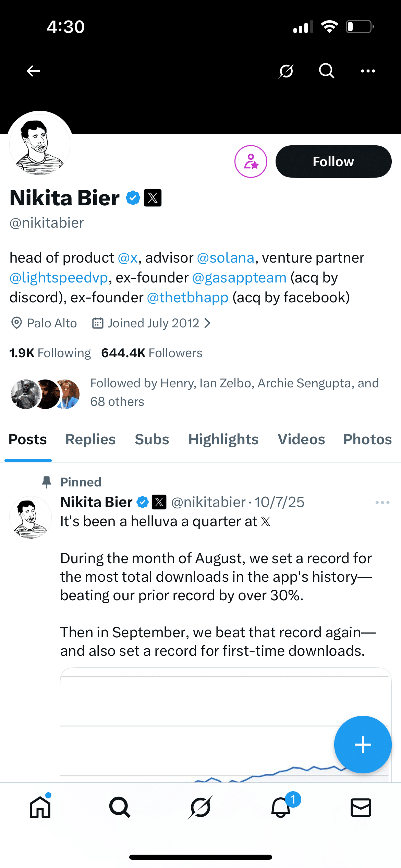Open Grok from the top bar

[x=286, y=71]
